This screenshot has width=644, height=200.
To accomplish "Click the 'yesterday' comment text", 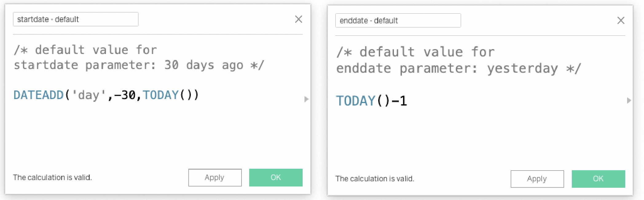I will tap(522, 68).
